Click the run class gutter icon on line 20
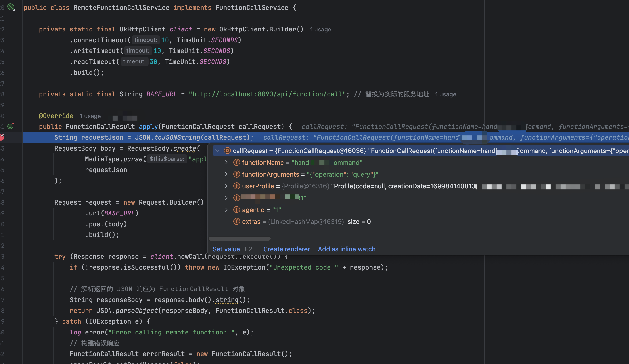The height and width of the screenshot is (364, 629). (x=11, y=7)
